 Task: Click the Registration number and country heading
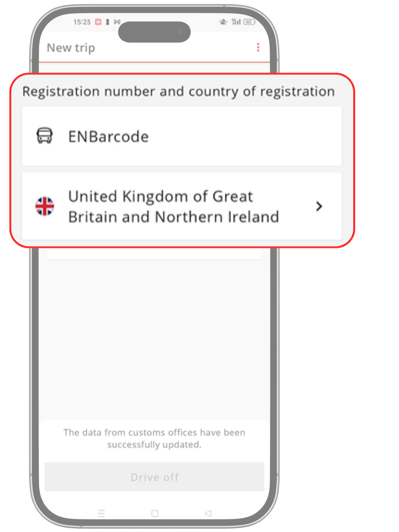178,92
